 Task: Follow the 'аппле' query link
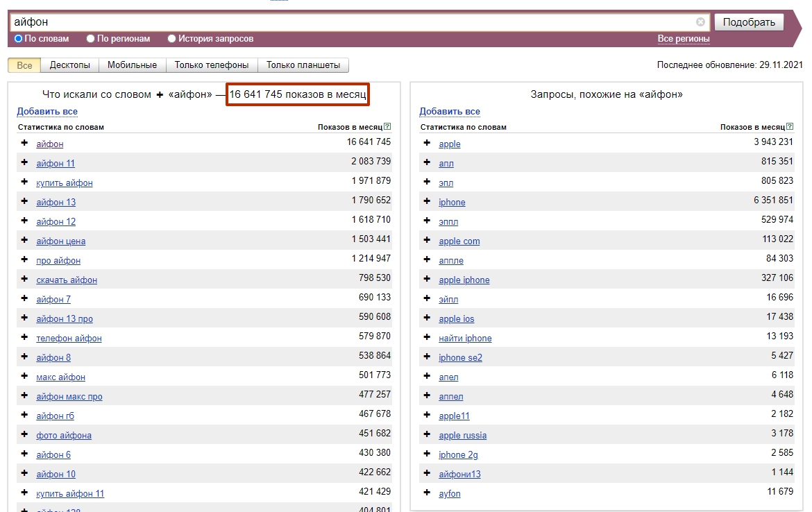point(451,261)
